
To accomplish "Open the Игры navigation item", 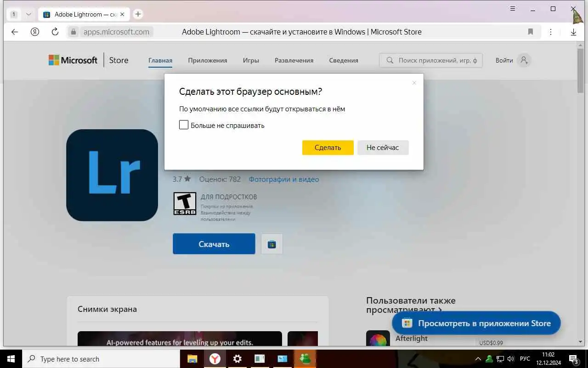I will [x=251, y=60].
